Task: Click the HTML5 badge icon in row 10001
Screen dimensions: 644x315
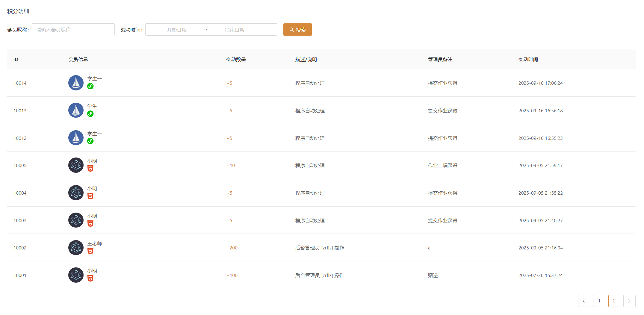Action: (x=90, y=278)
